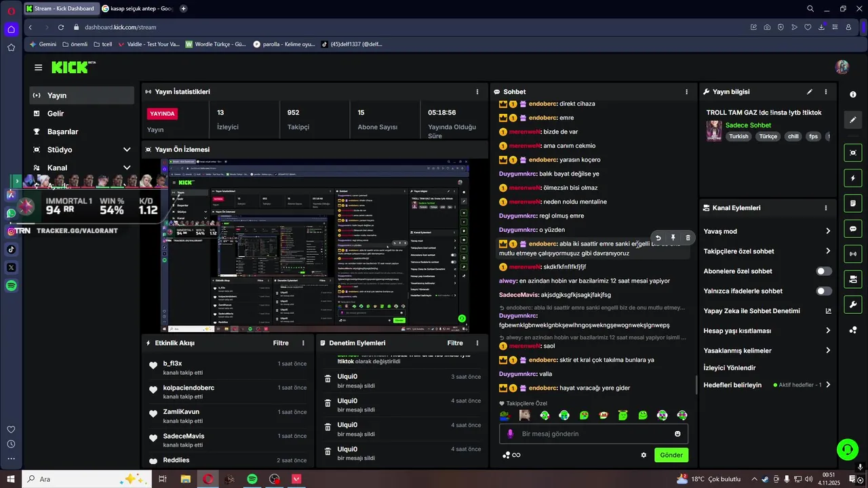Edit stream info with the pencil icon in Yayın bilgisi
The width and height of the screenshot is (868, 488).
tap(809, 91)
